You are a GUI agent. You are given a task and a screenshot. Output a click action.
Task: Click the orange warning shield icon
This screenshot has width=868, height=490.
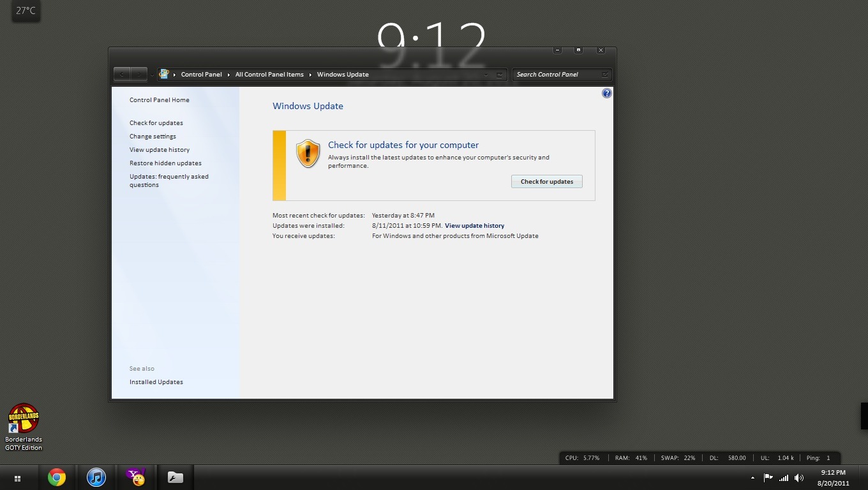[x=308, y=154]
